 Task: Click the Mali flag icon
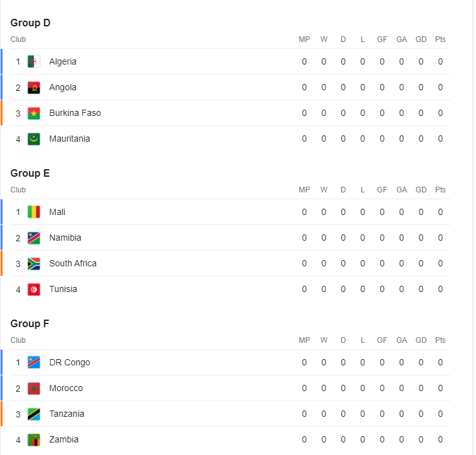click(34, 212)
